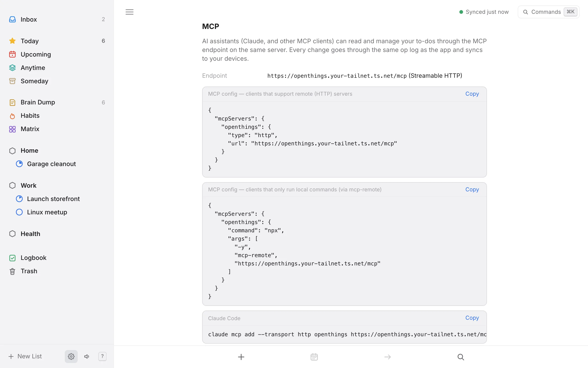Select the Anytime layers icon
Image resolution: width=588 pixels, height=368 pixels.
[12, 68]
